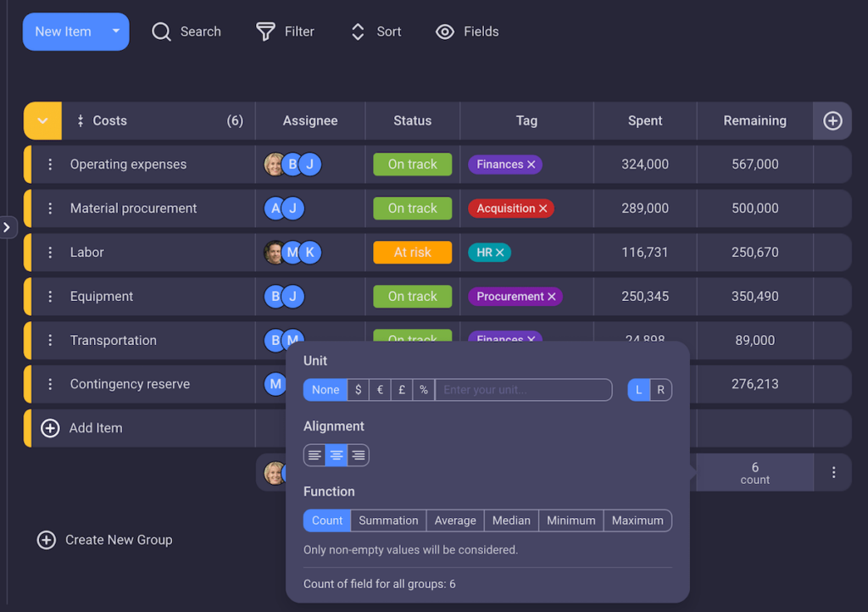Remove the Acquisition tag with X

click(x=543, y=209)
